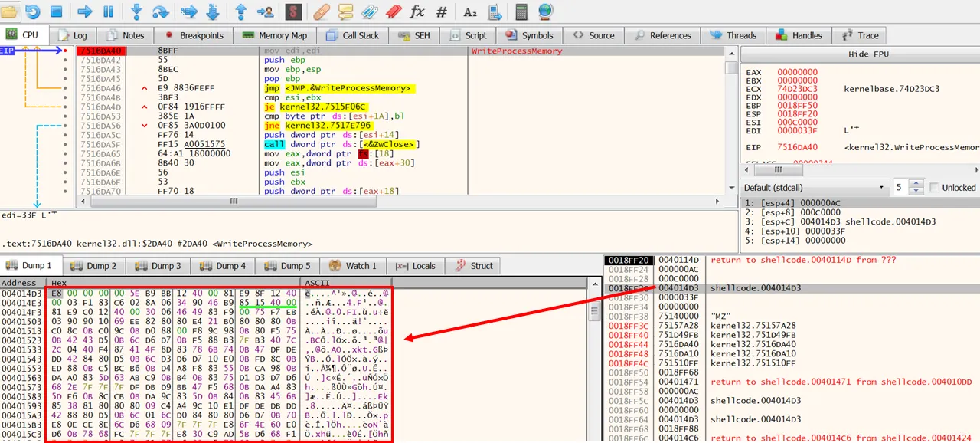Pause execution with the pause icon

(108, 11)
